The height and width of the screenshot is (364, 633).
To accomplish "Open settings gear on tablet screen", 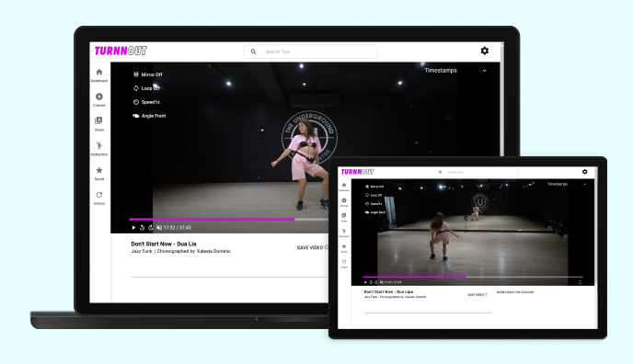I will click(x=584, y=172).
